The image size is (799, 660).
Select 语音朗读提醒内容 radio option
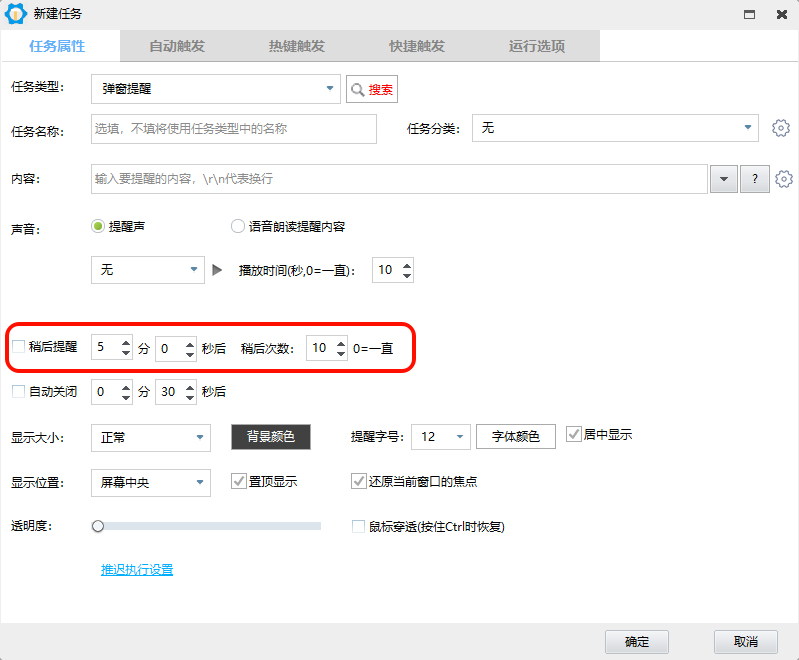click(x=238, y=226)
